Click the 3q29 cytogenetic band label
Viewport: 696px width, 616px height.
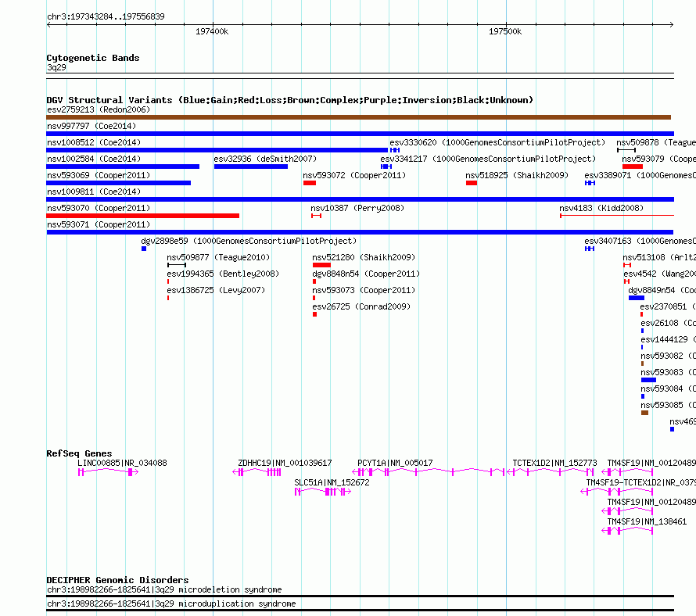click(x=56, y=67)
